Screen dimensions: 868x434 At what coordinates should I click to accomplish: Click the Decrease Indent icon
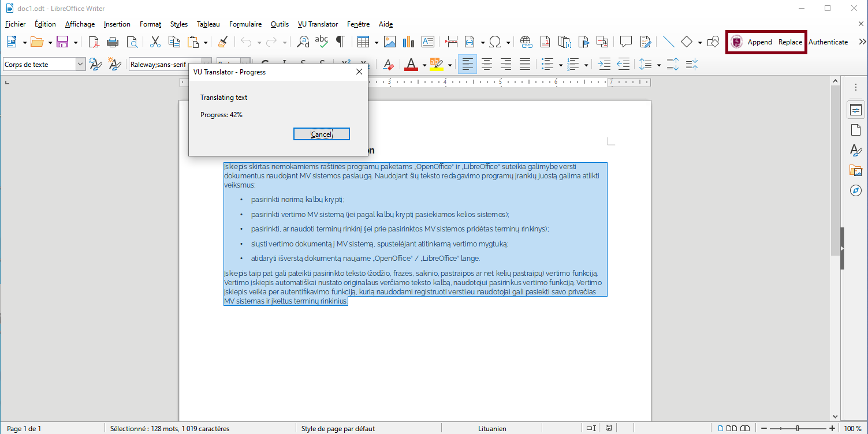pos(623,65)
